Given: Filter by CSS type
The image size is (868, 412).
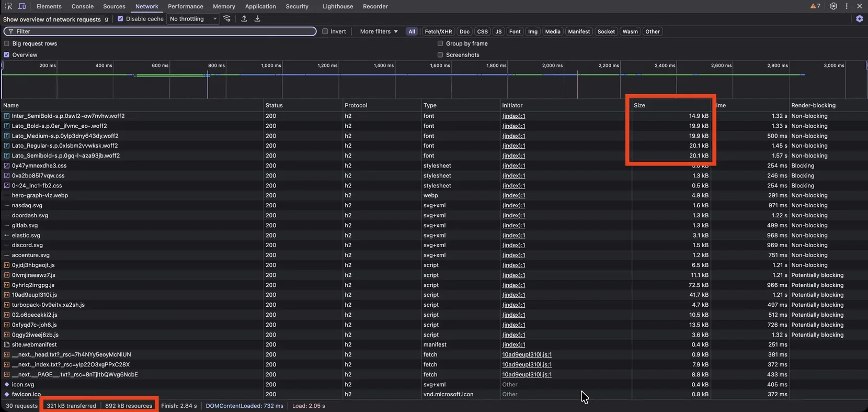Looking at the screenshot, I should click(x=483, y=31).
